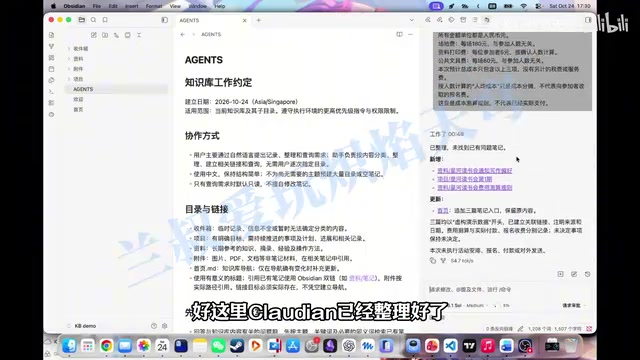Open link 资料/星河读书会通知写作偏好

pos(475,171)
